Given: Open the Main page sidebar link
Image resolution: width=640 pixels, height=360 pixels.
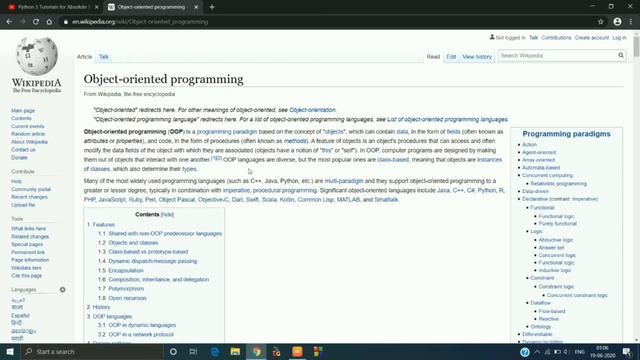Looking at the screenshot, I should [23, 111].
